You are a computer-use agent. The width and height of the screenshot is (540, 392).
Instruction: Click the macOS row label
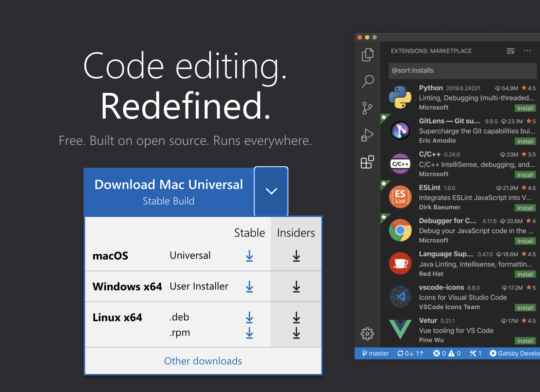pos(110,256)
